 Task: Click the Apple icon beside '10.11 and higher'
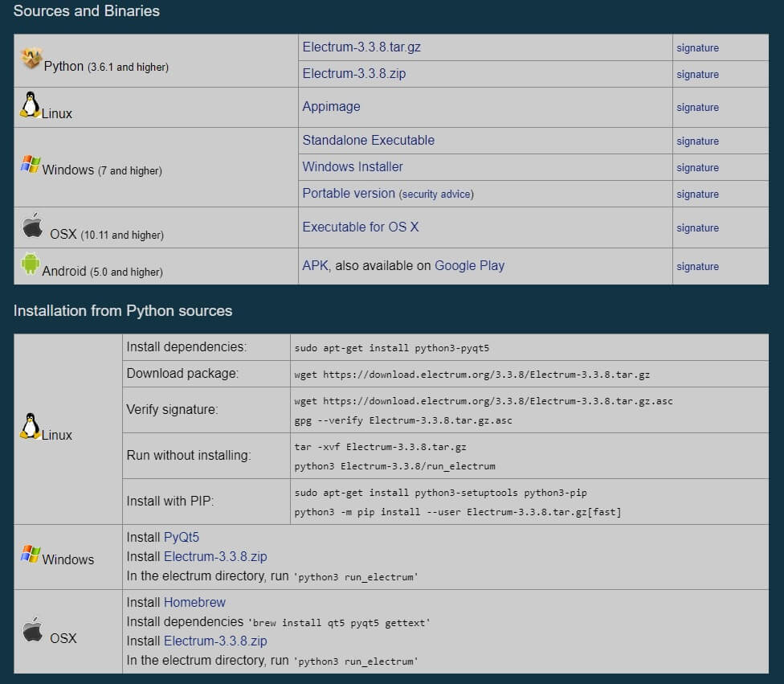[33, 225]
